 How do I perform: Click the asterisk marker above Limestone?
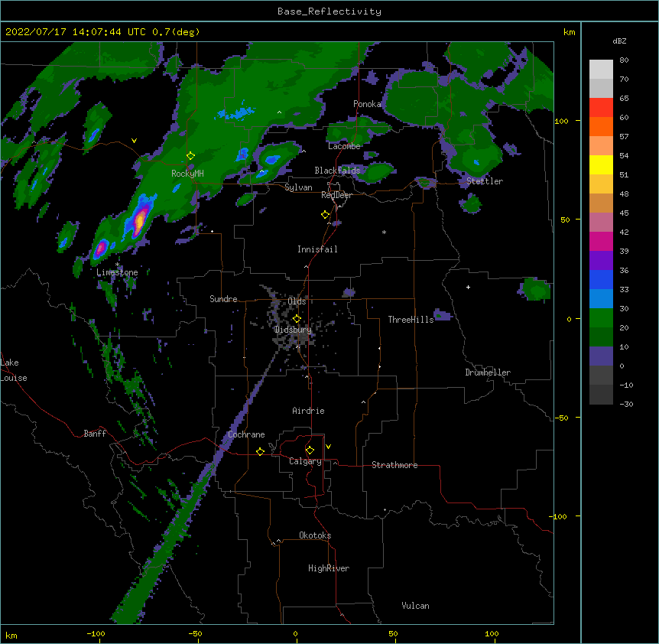pos(117,265)
